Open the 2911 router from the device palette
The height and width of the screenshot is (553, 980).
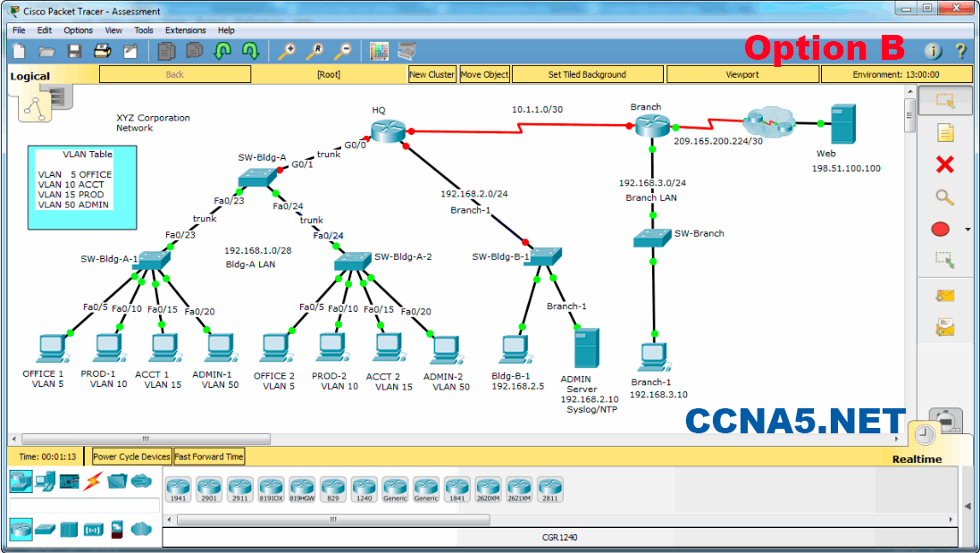[241, 490]
